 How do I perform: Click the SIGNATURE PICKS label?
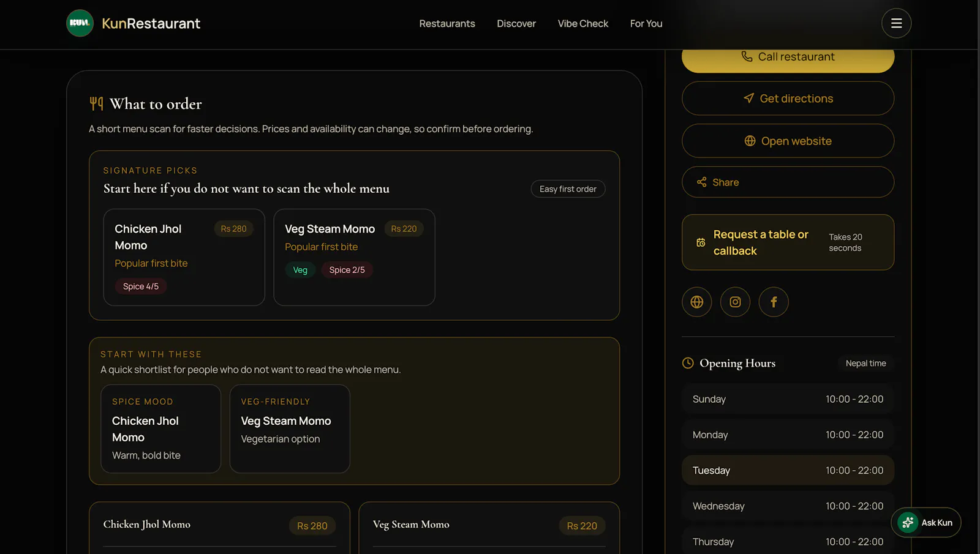coord(150,171)
